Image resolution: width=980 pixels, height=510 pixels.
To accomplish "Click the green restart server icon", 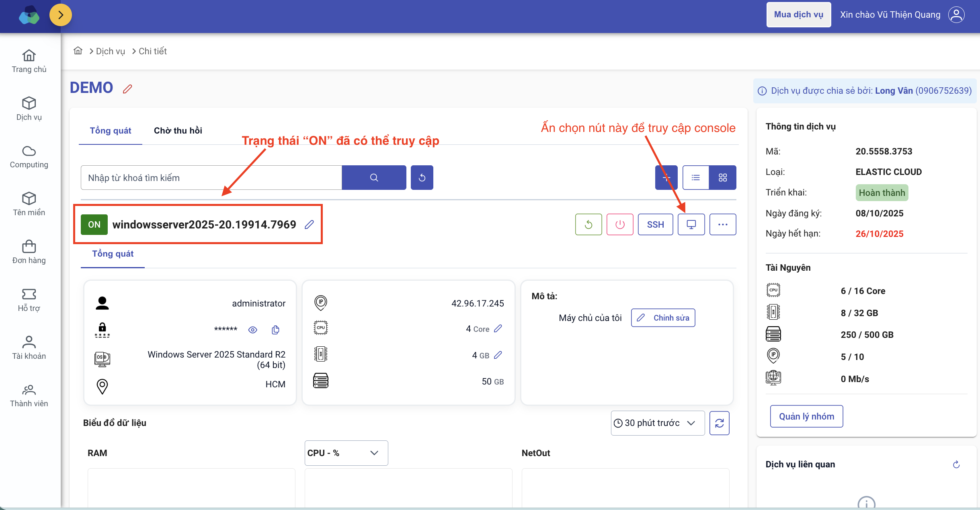I will point(588,224).
